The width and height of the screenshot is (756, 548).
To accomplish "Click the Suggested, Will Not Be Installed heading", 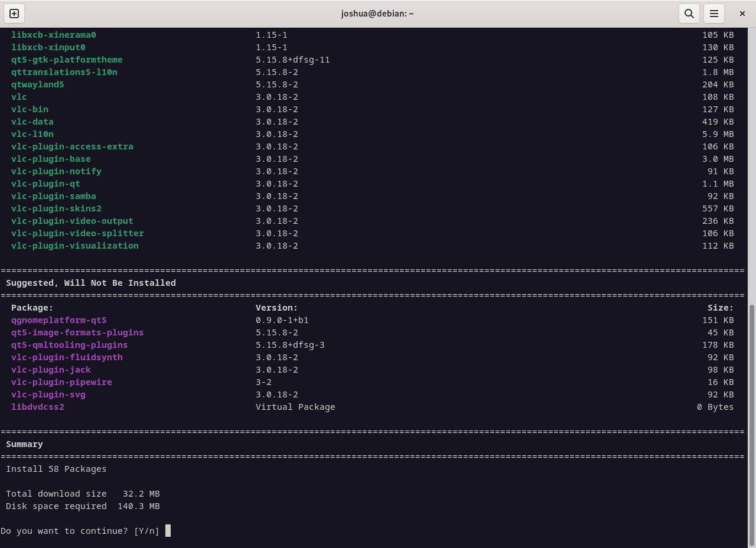I will pyautogui.click(x=91, y=282).
